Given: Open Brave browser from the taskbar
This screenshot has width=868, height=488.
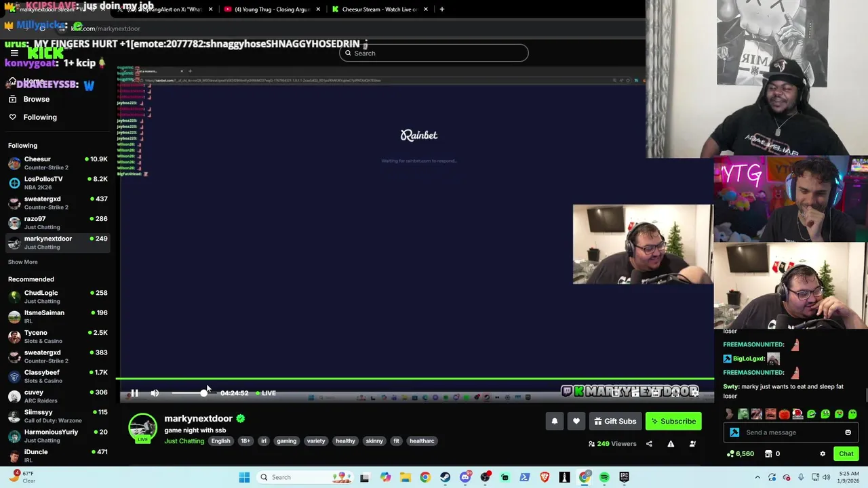Looking at the screenshot, I should [545, 477].
